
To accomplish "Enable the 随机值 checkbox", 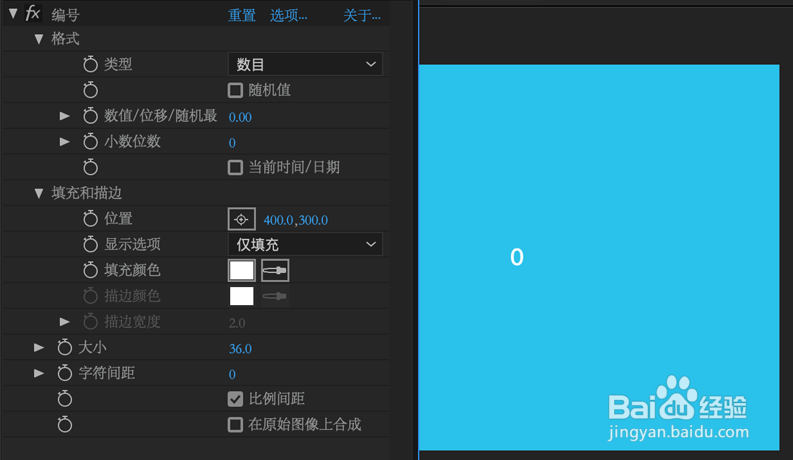I will tap(235, 90).
